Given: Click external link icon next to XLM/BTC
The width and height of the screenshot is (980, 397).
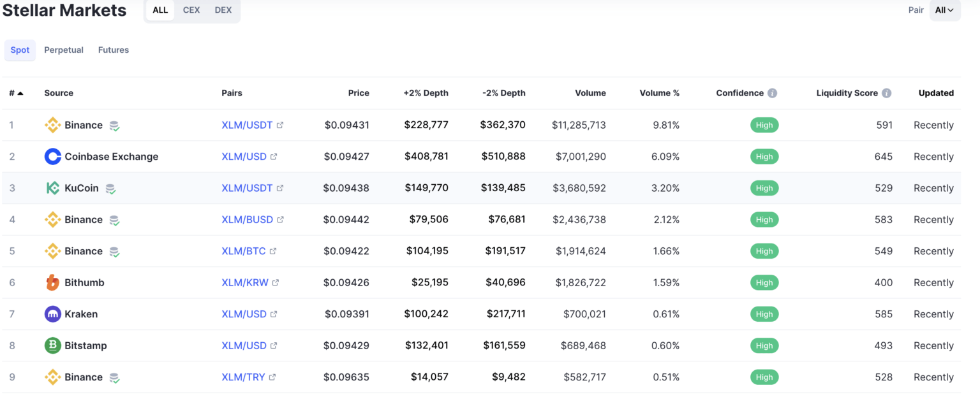Looking at the screenshot, I should (273, 251).
